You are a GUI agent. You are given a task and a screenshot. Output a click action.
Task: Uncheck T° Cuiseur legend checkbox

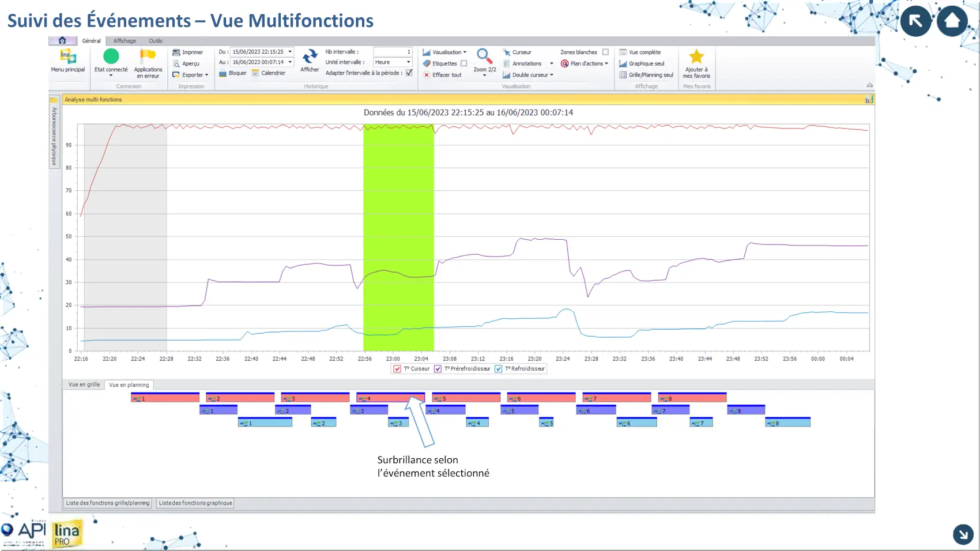click(x=397, y=369)
